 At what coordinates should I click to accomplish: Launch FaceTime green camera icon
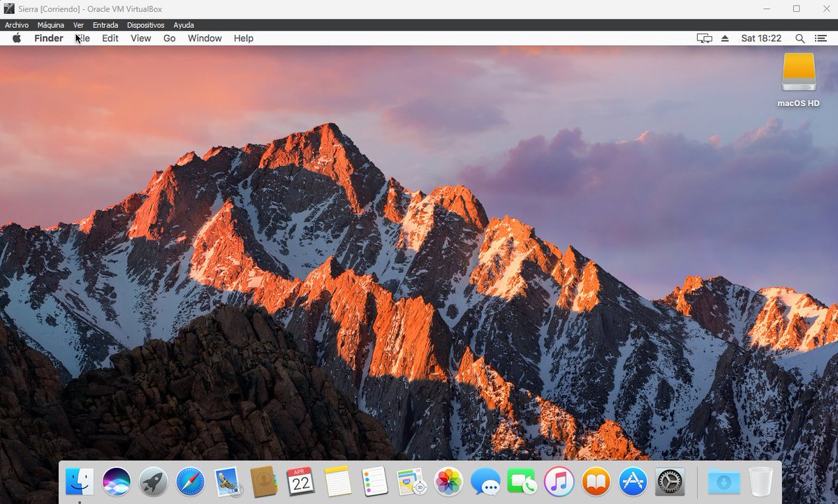click(x=522, y=482)
